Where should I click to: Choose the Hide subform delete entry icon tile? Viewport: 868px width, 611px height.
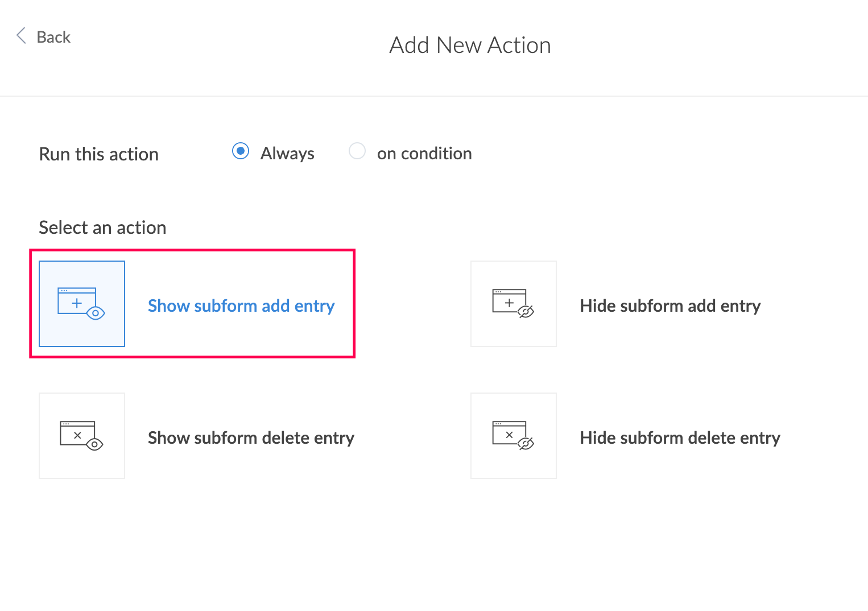(514, 436)
